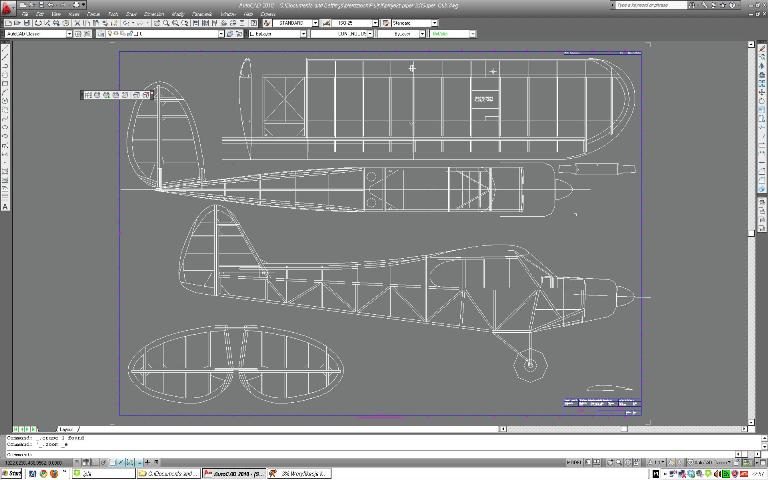Click the AutoCAD 2010 taskbar button

[x=234, y=474]
